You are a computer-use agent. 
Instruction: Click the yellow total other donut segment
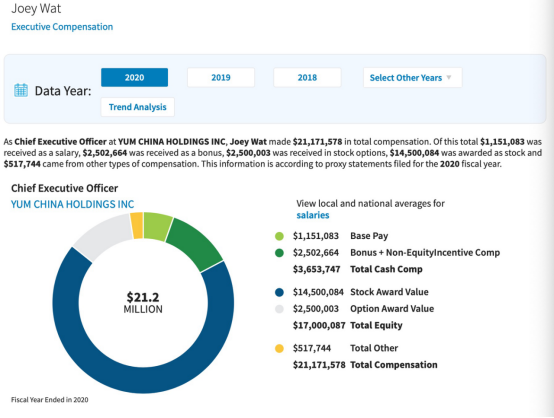137,225
